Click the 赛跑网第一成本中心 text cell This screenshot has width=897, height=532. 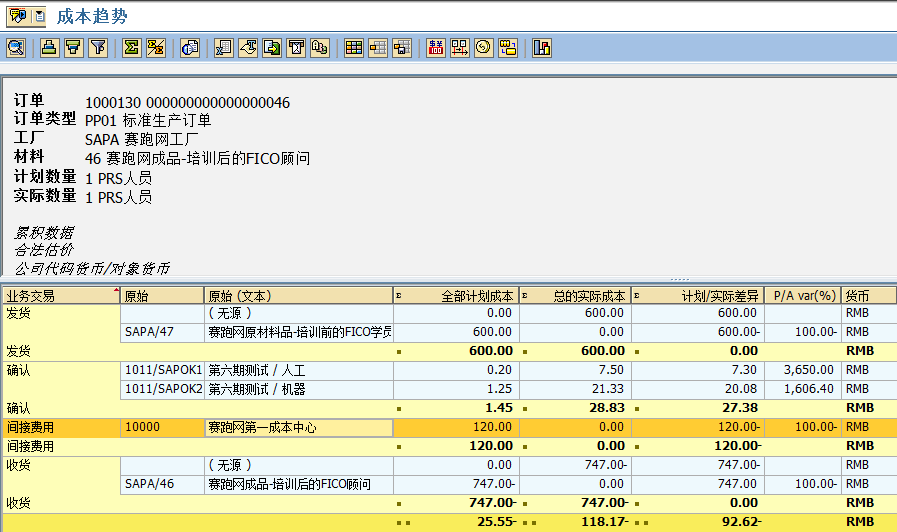[x=299, y=427]
